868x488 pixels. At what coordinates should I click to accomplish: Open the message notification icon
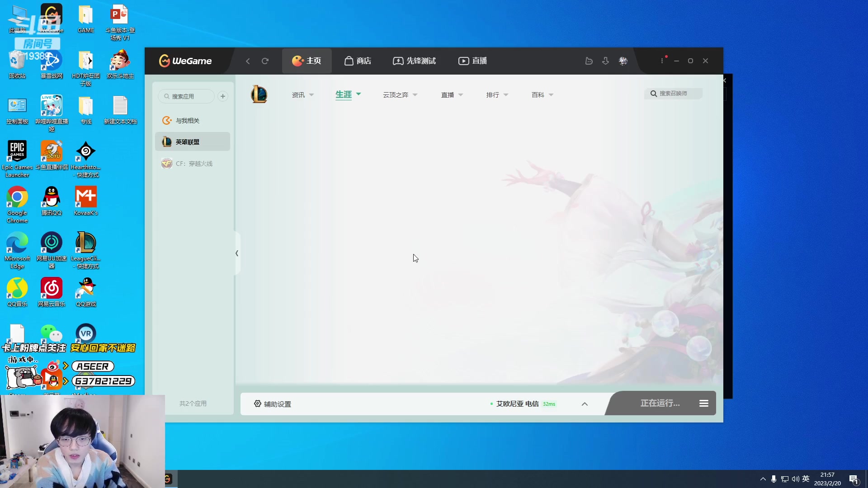589,61
